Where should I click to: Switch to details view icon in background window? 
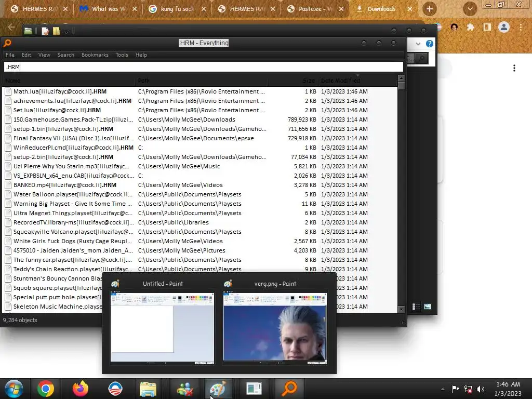coord(416,307)
